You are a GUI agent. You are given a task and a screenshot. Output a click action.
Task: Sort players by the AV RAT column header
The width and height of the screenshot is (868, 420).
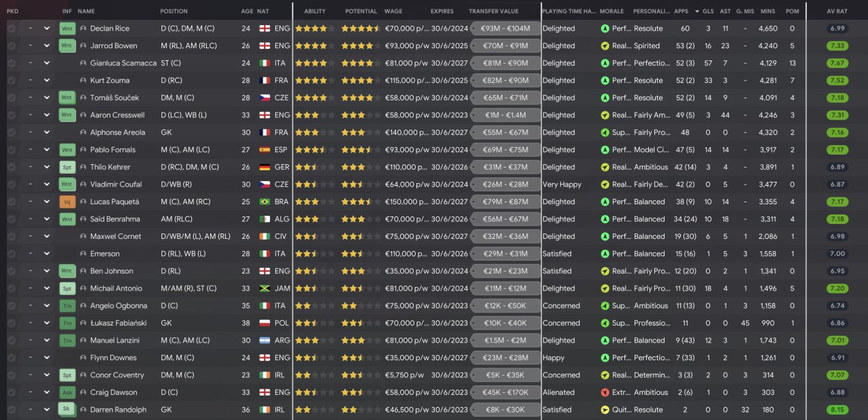pos(837,12)
